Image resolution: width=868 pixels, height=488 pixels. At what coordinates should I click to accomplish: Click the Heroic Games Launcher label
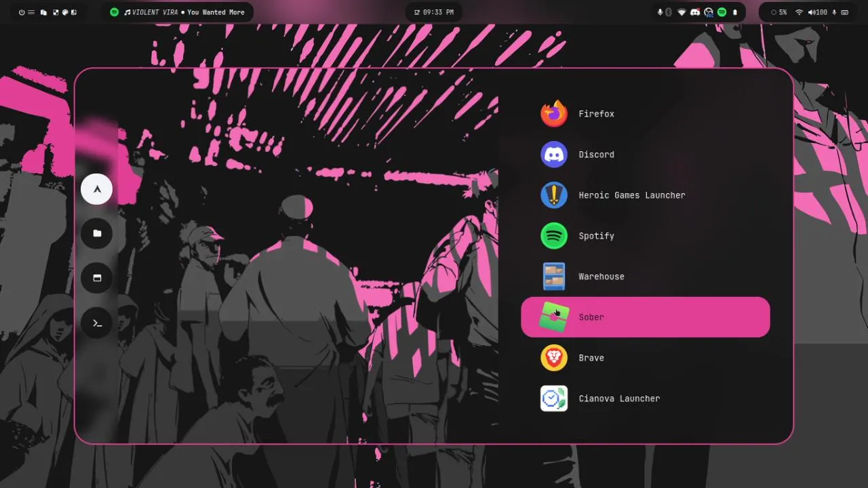632,195
